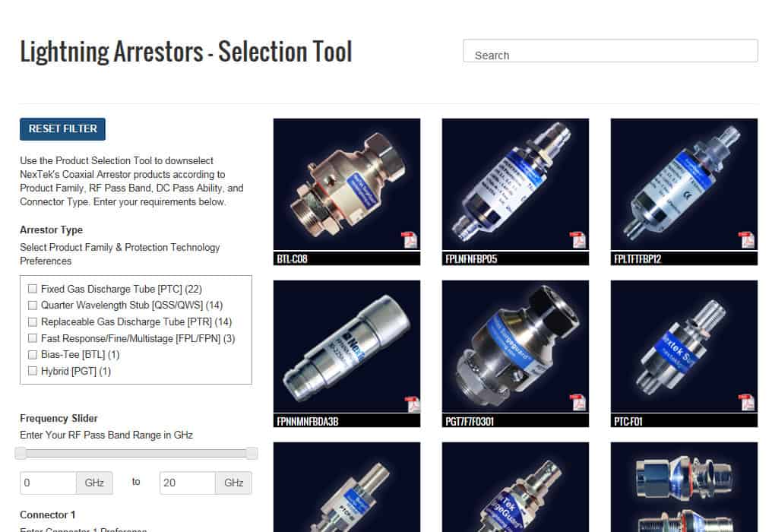
Task: Click the maximum frequency slider handle
Action: click(252, 453)
